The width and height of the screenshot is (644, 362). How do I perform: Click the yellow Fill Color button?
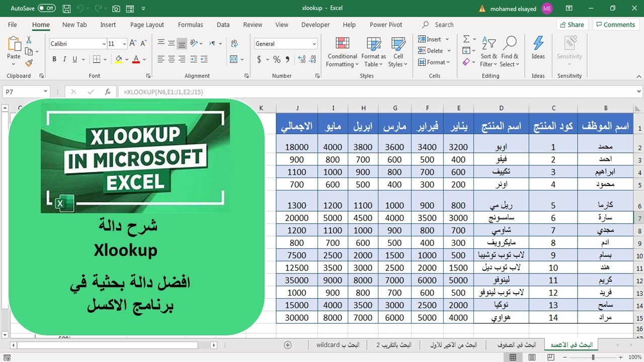(x=119, y=59)
